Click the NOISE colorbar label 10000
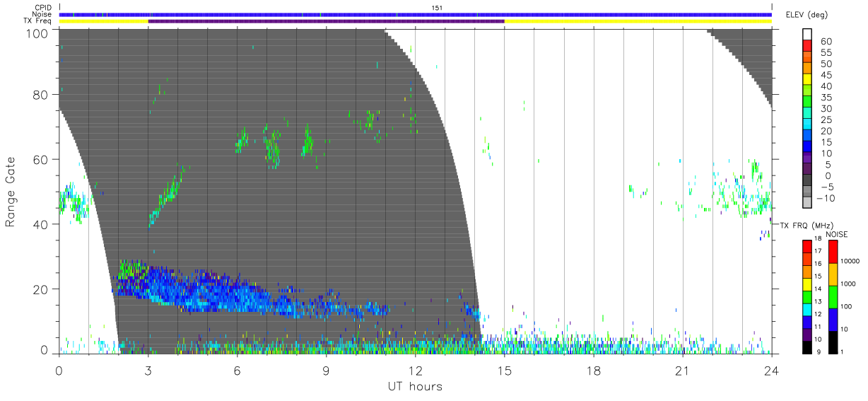 pos(849,261)
